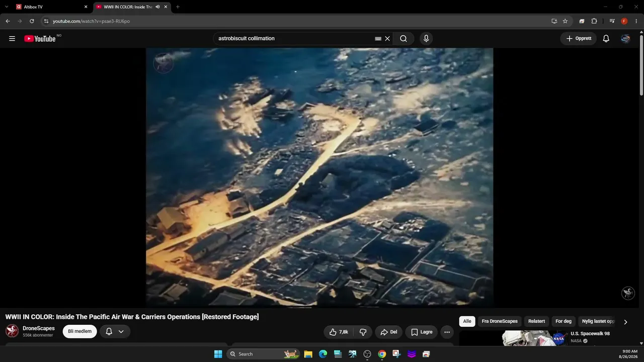Open the DroneScapes channel avatar
This screenshot has width=644, height=362.
coord(12,331)
